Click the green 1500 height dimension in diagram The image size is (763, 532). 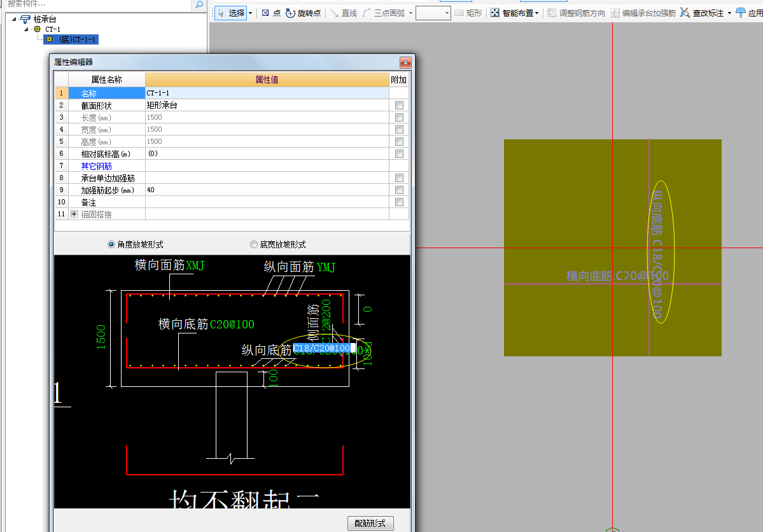101,337
